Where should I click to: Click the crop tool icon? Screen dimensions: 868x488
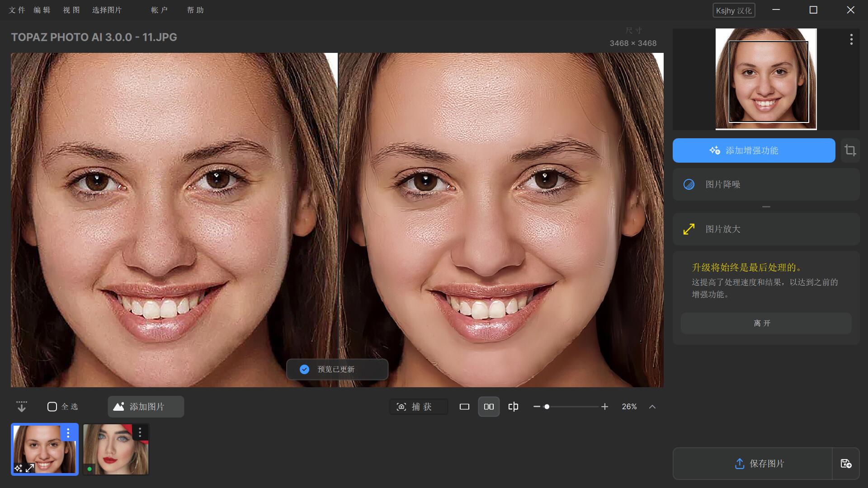click(850, 150)
